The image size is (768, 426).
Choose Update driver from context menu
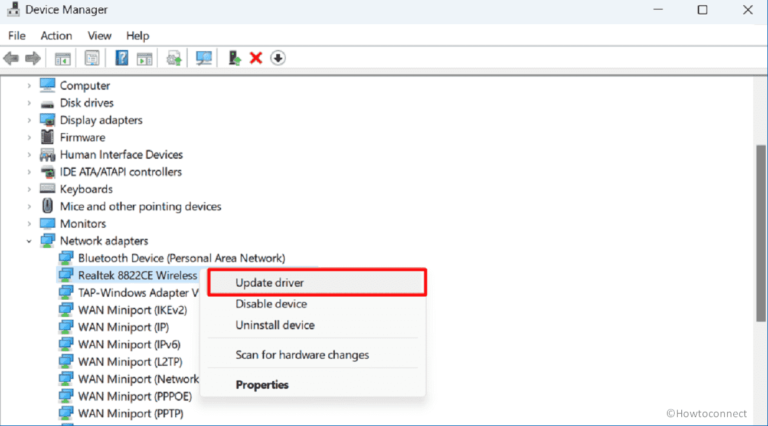pyautogui.click(x=317, y=283)
